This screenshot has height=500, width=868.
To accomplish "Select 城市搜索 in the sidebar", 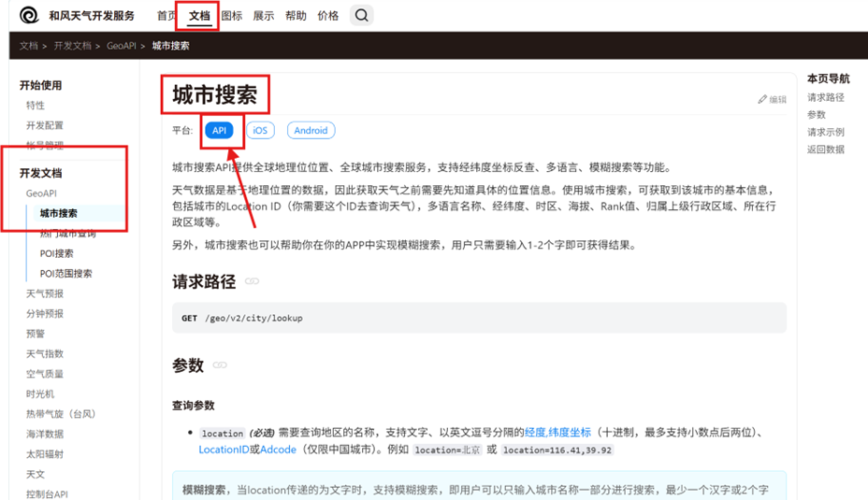I will pos(59,213).
